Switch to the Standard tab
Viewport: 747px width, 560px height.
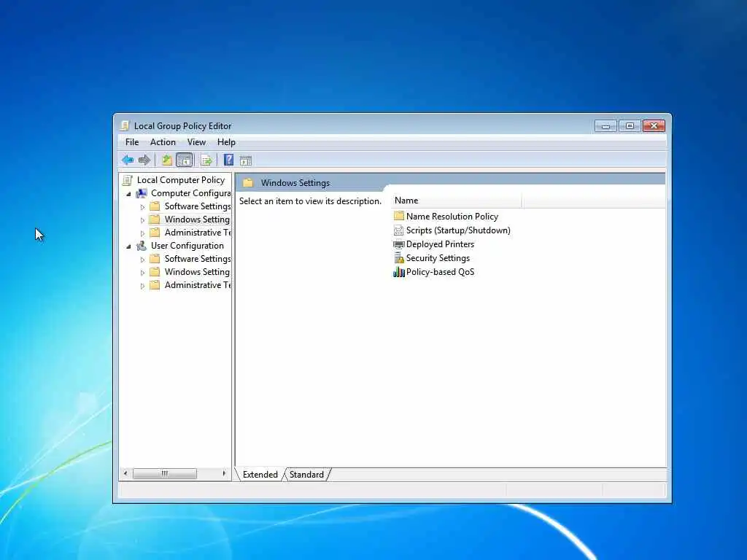tap(306, 474)
